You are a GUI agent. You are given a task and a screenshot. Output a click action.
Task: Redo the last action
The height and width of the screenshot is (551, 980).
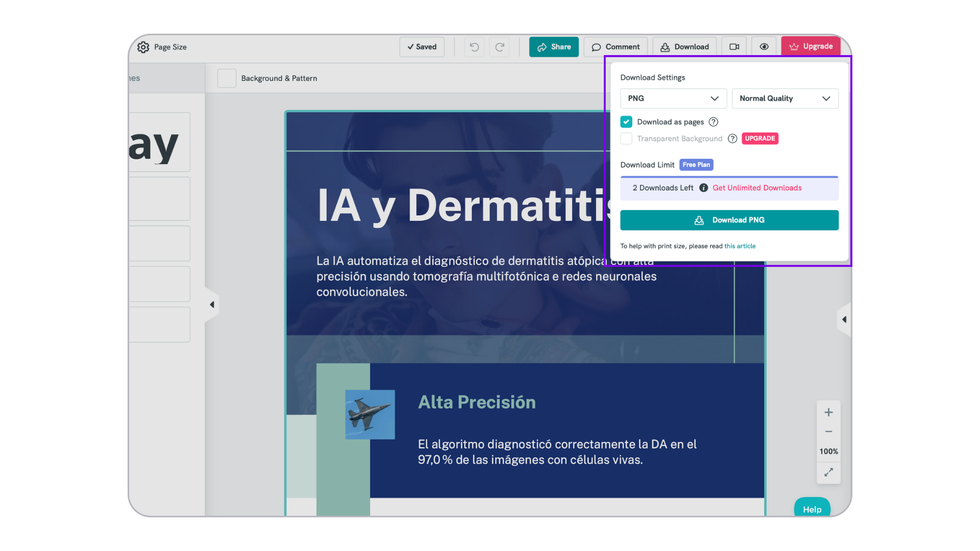(500, 47)
